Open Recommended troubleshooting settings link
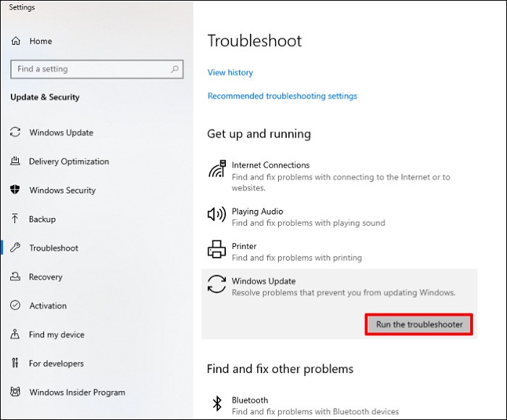Screen dimensions: 507x420 pyautogui.click(x=282, y=96)
